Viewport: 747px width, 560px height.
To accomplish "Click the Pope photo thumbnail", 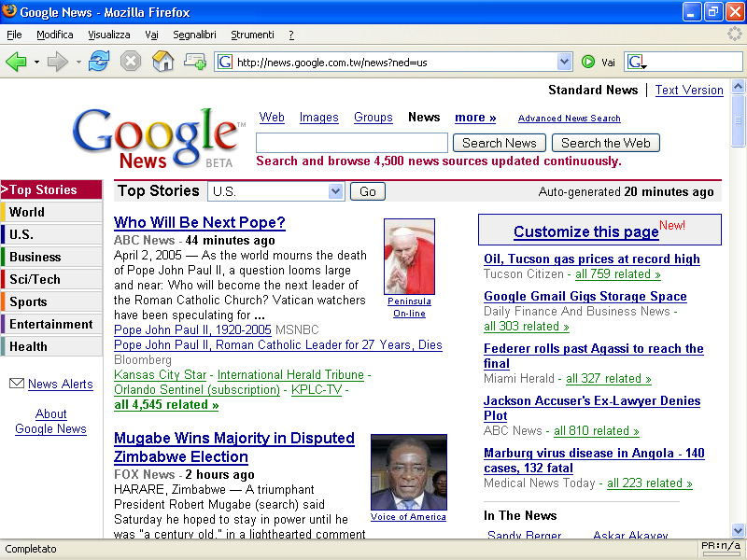I will pos(409,256).
